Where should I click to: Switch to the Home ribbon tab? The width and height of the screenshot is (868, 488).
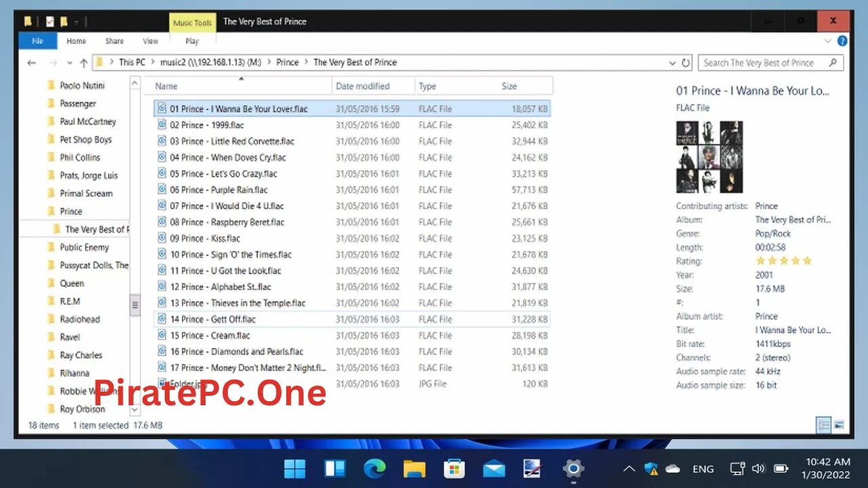pyautogui.click(x=76, y=41)
